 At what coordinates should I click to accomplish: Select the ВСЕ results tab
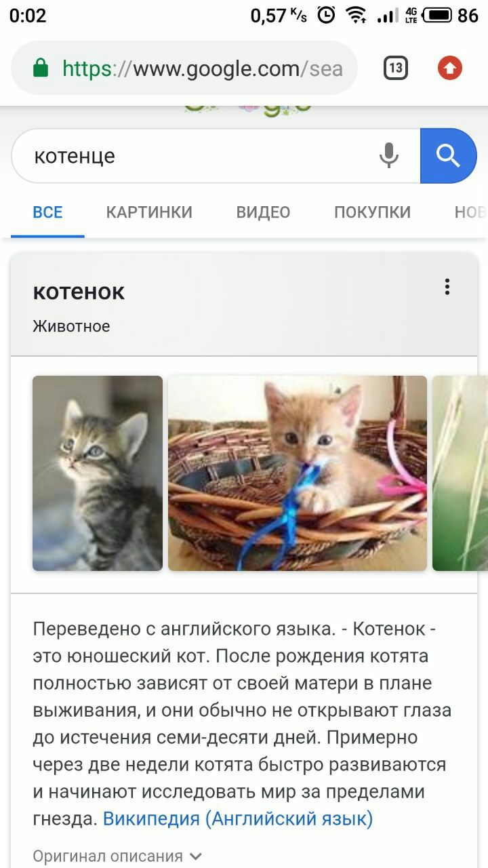pyautogui.click(x=47, y=212)
